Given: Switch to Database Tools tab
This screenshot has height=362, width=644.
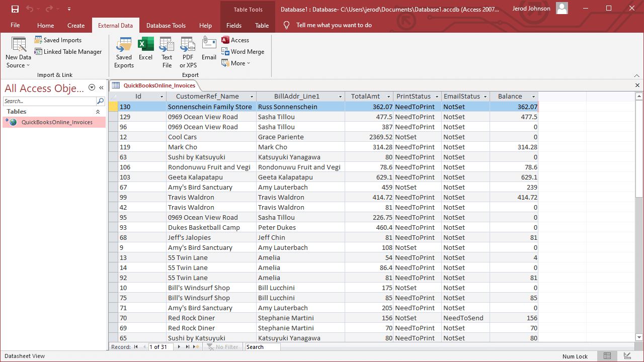Looking at the screenshot, I should (166, 26).
